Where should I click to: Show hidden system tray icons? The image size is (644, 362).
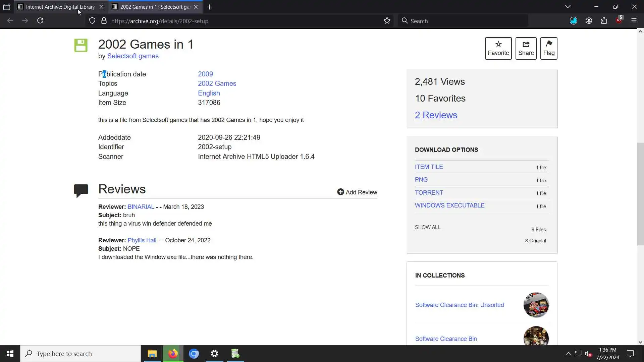click(x=568, y=354)
